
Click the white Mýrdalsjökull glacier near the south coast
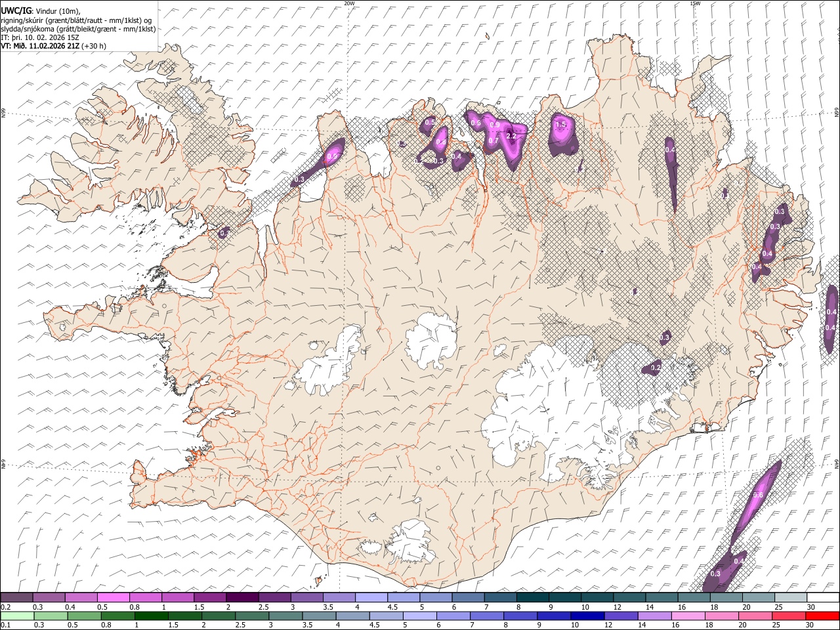[x=409, y=542]
